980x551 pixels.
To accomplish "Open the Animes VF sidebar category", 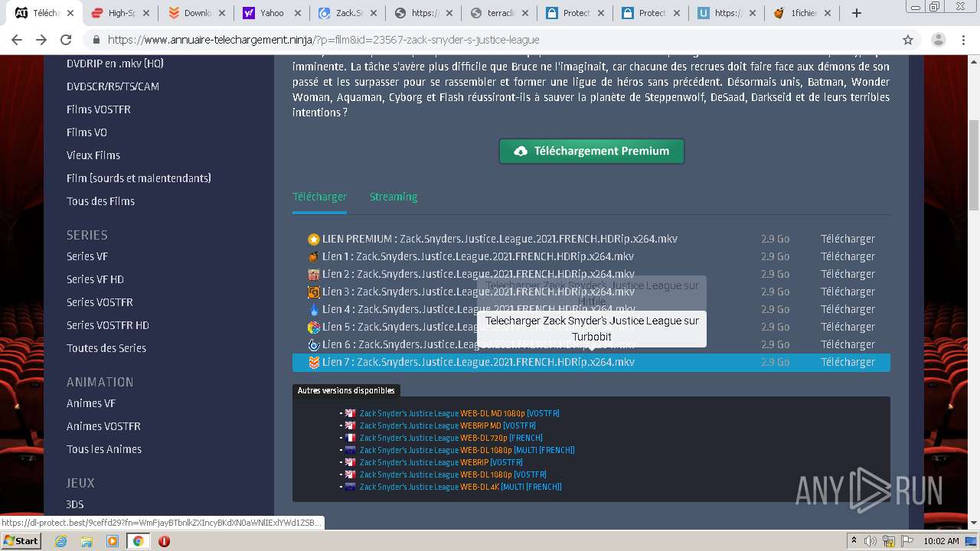I will (91, 403).
